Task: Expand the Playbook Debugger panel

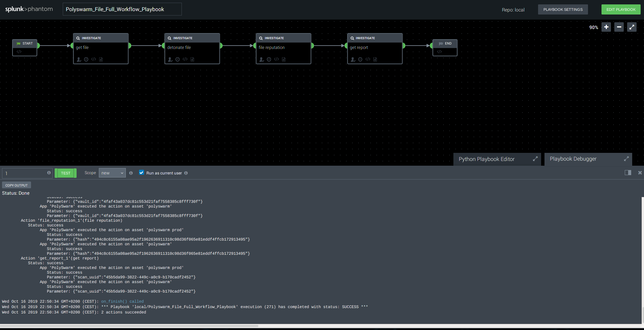Action: coord(626,159)
